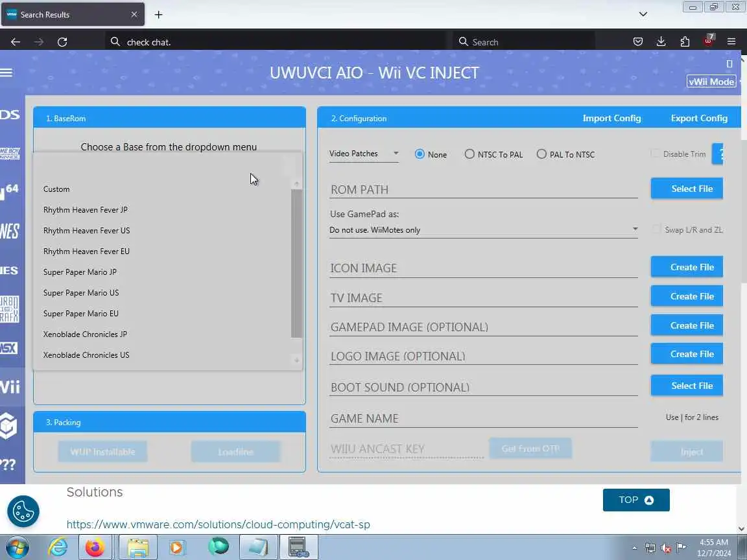Open a new browser tab
The image size is (747, 560).
tap(159, 15)
